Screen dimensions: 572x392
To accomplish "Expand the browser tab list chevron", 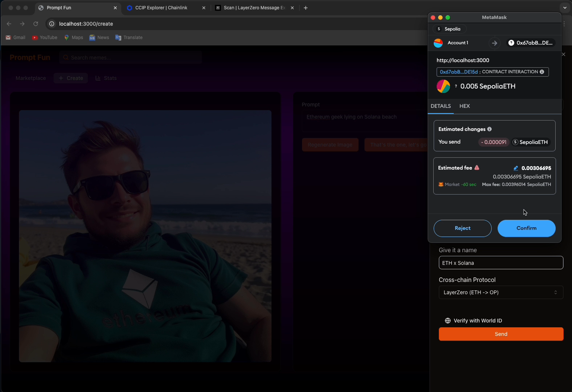I will [565, 8].
